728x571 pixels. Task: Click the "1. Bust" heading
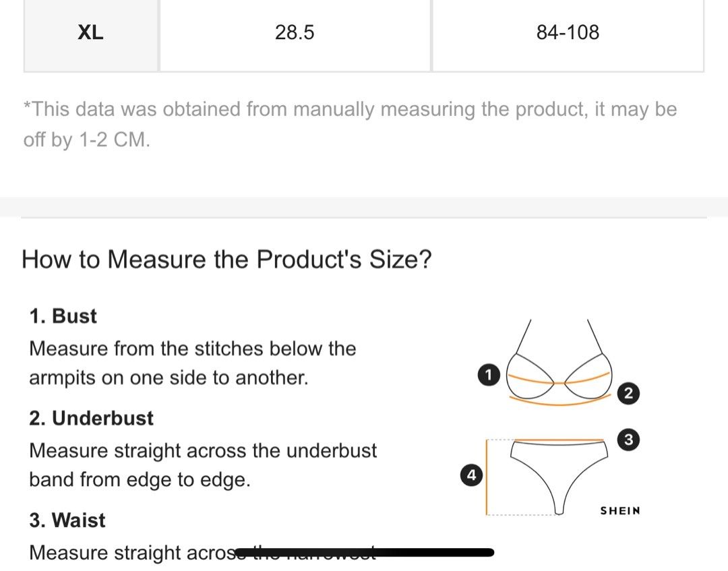tap(63, 316)
